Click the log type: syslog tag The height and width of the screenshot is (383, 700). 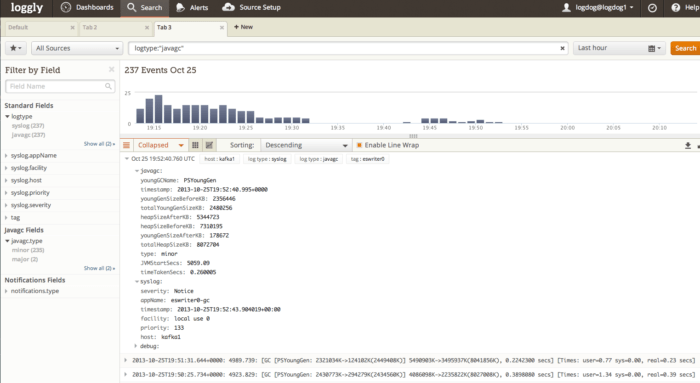click(267, 159)
